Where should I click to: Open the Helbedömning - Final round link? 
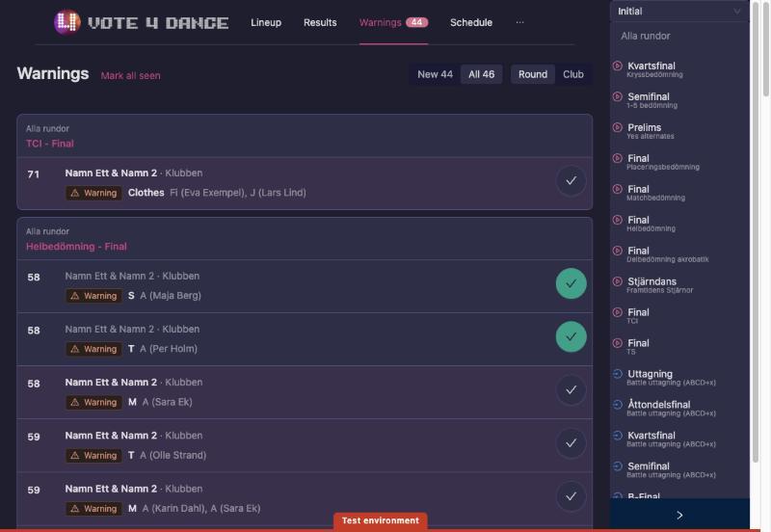(x=76, y=247)
